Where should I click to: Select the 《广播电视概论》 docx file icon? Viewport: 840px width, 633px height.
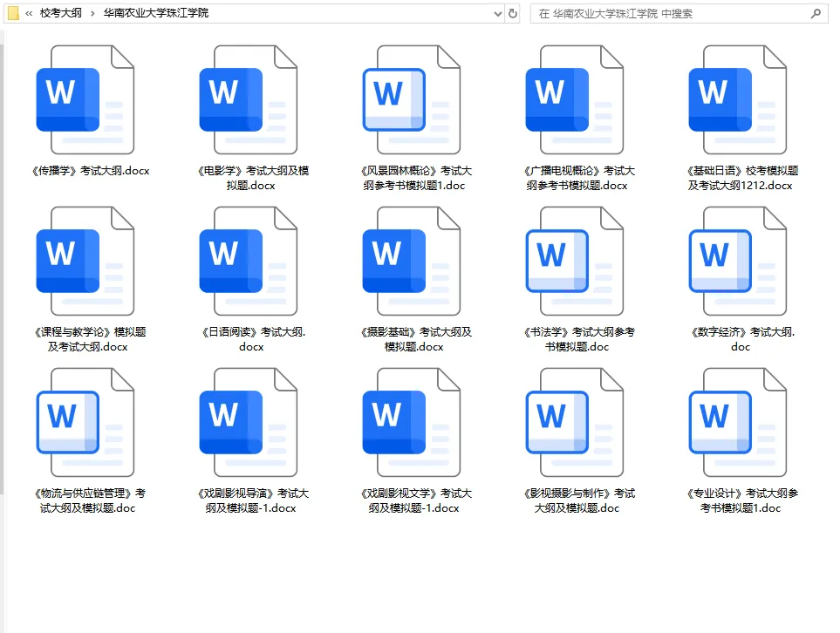[575, 99]
